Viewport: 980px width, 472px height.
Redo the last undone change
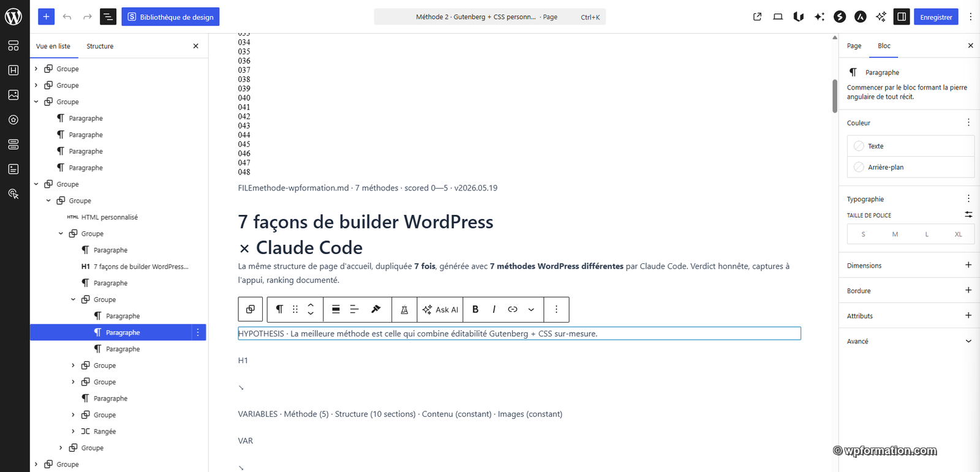(88, 17)
